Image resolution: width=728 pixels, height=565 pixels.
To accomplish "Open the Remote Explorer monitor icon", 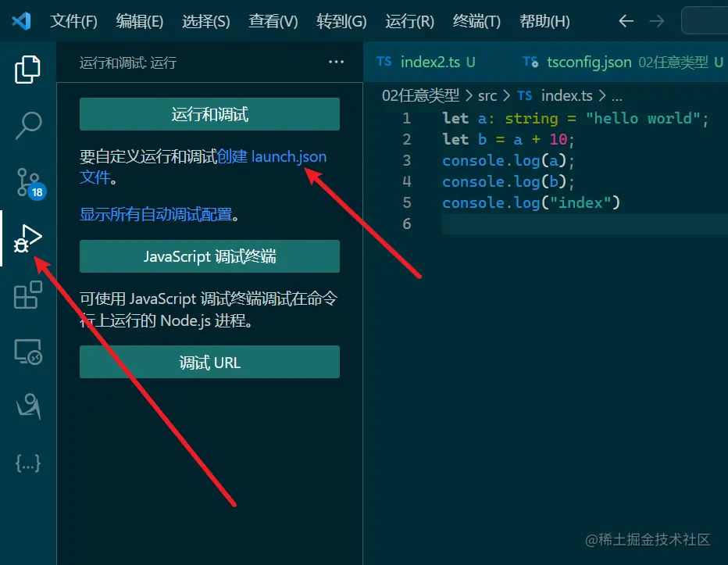I will tap(28, 352).
